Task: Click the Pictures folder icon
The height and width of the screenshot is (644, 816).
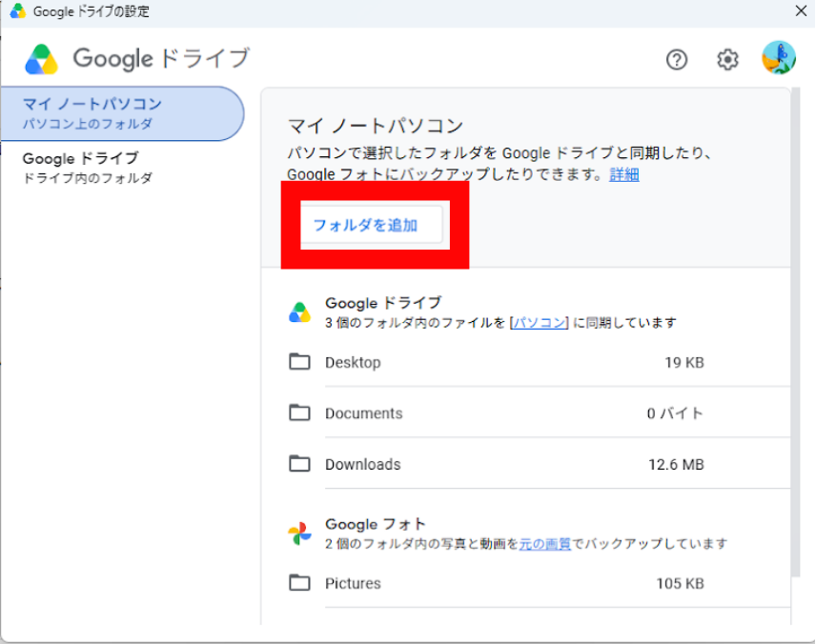Action: [299, 583]
